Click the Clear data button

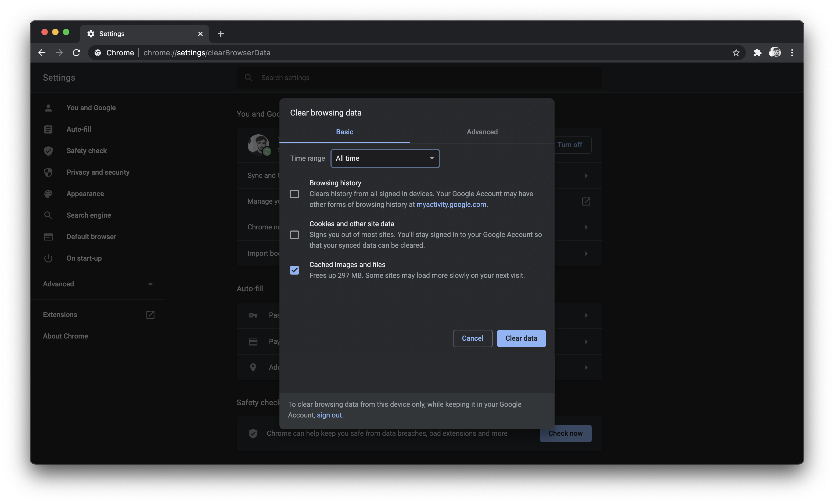pos(520,338)
